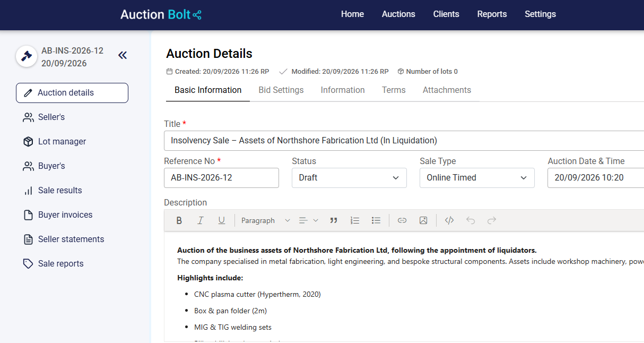
Task: Go to Seller's page in the sidebar
Action: [72, 117]
